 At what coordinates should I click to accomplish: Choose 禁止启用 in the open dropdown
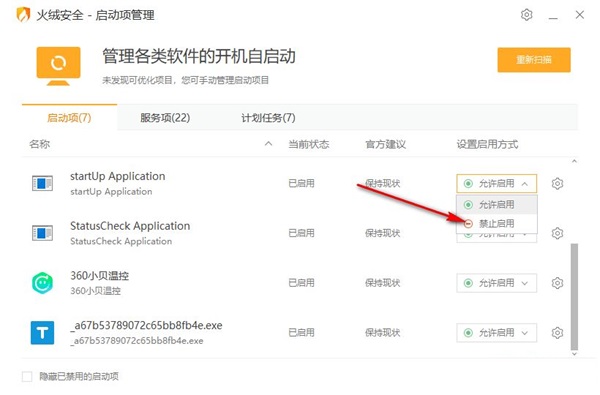tap(497, 224)
